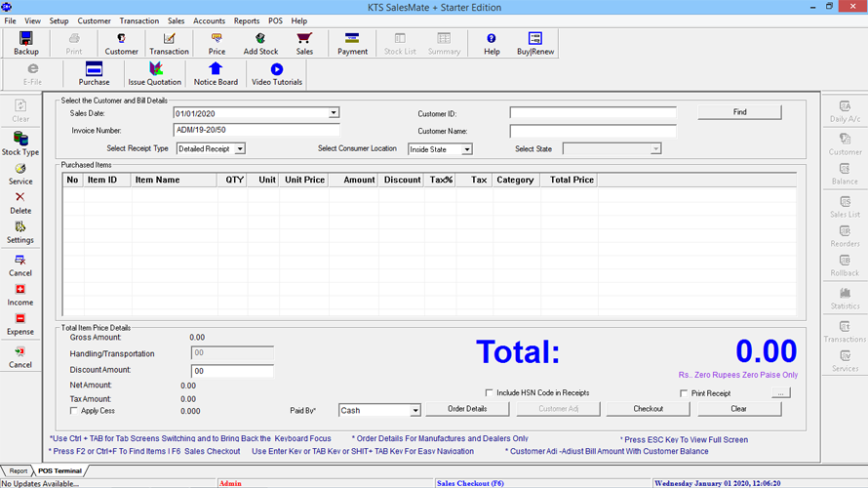
Task: Enable Include HSN Code in Receipts
Action: pyautogui.click(x=489, y=392)
